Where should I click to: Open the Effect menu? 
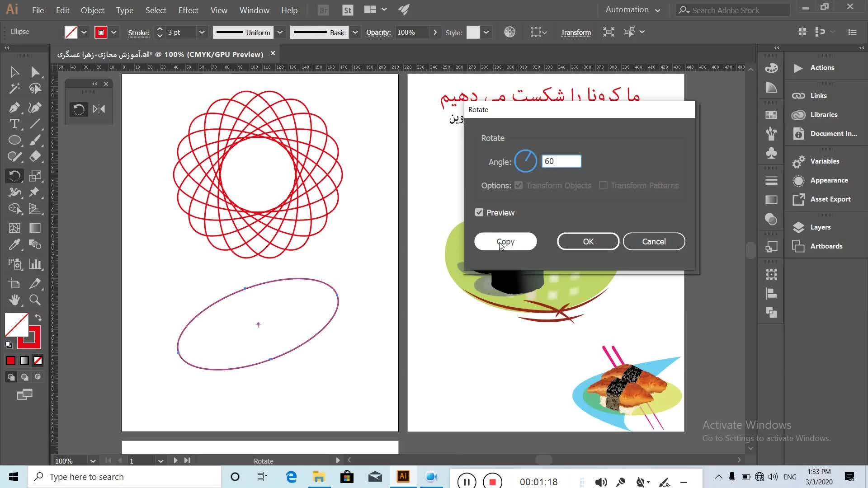pos(188,10)
